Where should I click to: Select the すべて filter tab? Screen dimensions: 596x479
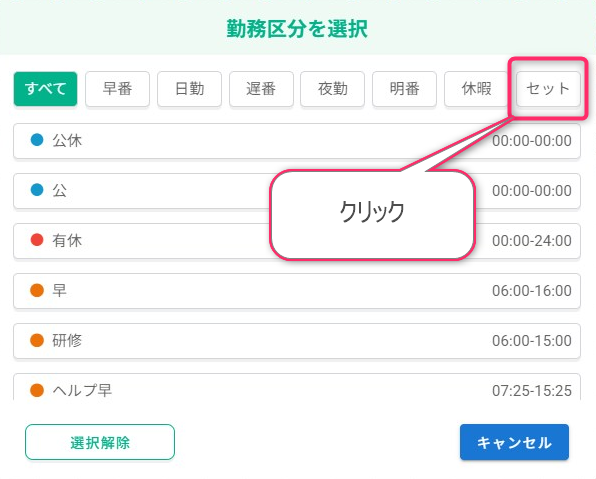[x=45, y=89]
